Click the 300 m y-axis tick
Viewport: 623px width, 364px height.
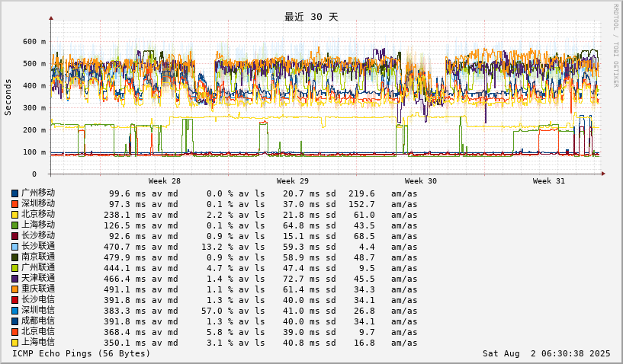(x=34, y=108)
